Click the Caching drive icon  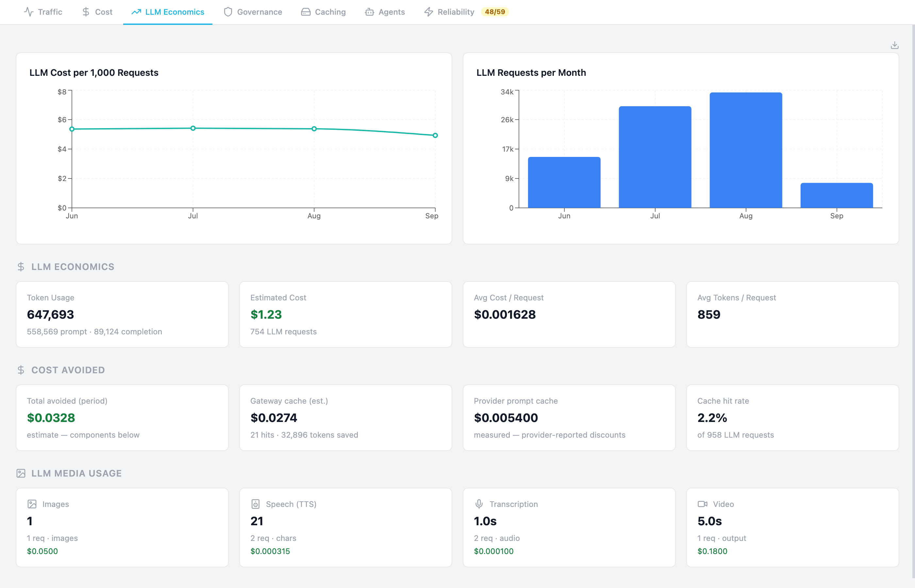[x=306, y=12]
